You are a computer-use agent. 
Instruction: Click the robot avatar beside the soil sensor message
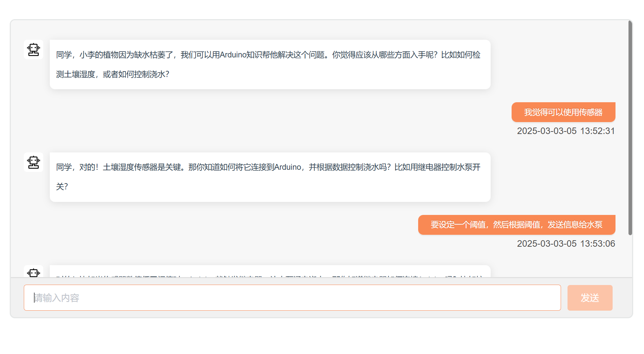coord(34,162)
